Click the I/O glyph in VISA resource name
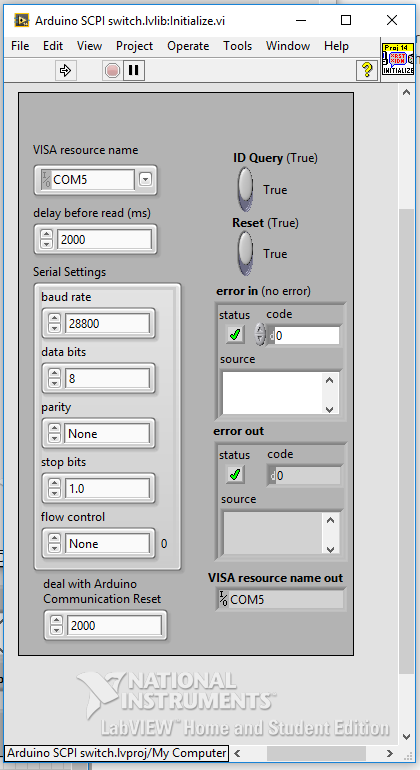The image size is (420, 770). [46, 180]
